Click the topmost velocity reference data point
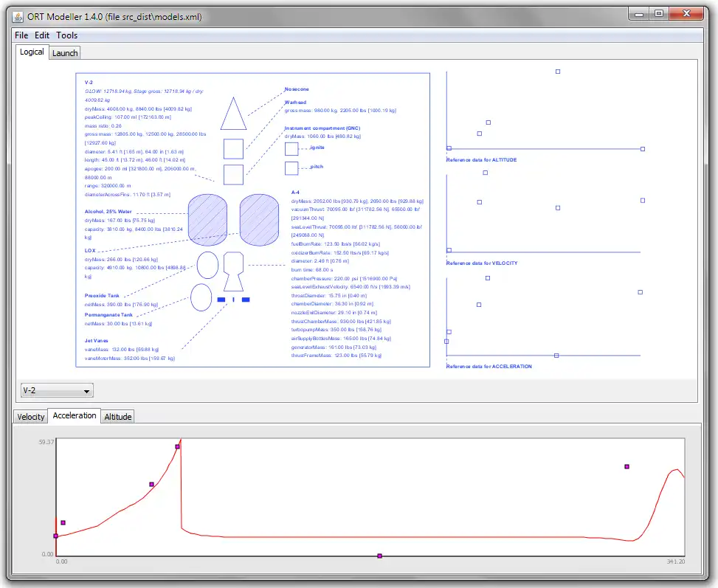The image size is (718, 588). [x=486, y=173]
